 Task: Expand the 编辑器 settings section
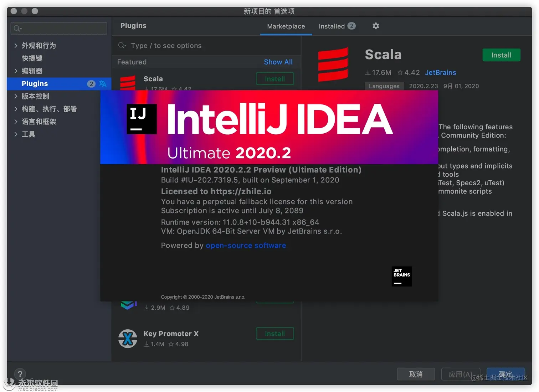tap(16, 71)
